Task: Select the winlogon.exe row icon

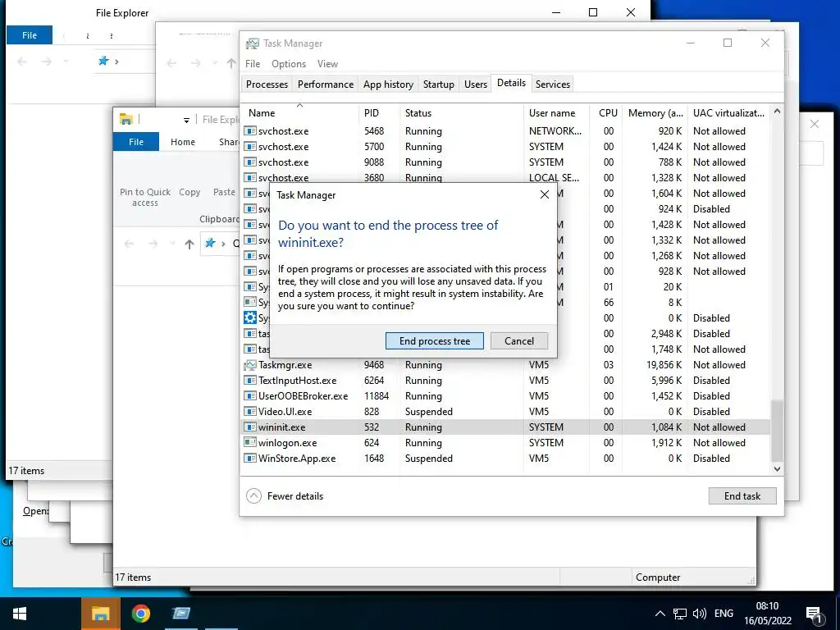Action: click(x=249, y=442)
